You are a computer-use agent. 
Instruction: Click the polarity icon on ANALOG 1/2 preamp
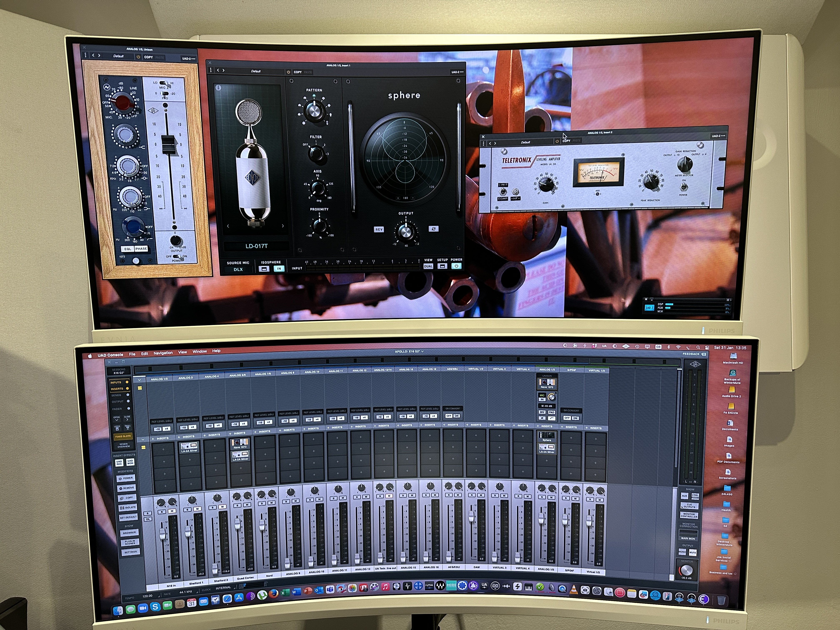[x=542, y=418]
